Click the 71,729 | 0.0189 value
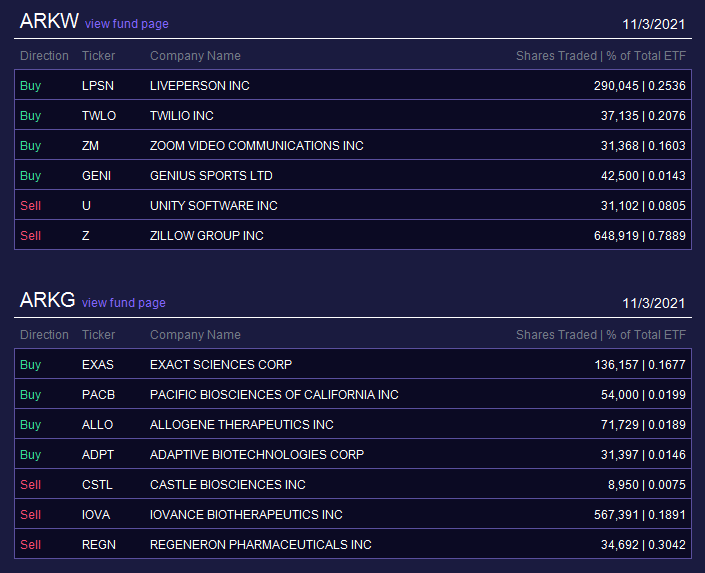Screen dimensions: 705x573 643,425
